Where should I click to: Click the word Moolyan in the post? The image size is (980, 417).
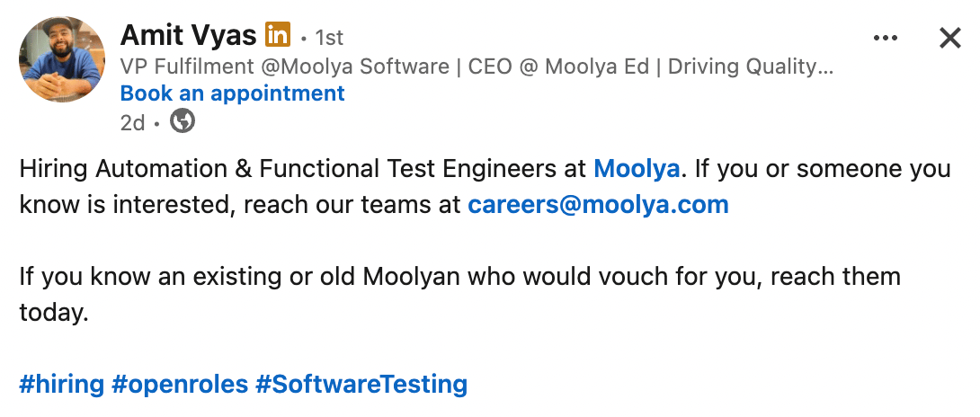point(407,276)
